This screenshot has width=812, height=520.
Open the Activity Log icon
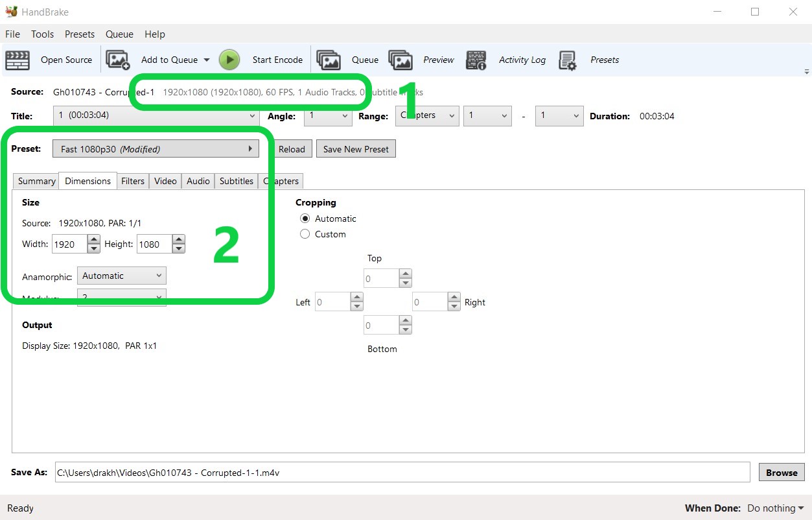pyautogui.click(x=476, y=60)
